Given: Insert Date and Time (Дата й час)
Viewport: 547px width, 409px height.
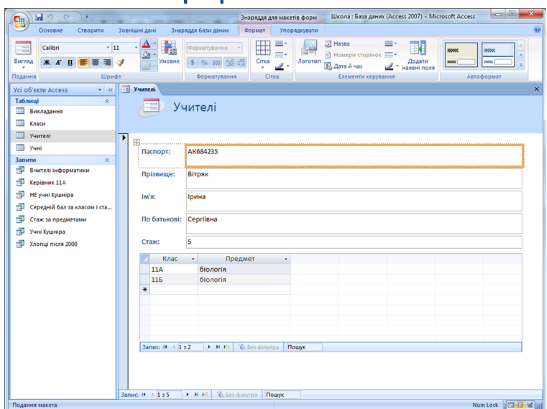Looking at the screenshot, I should pos(344,66).
